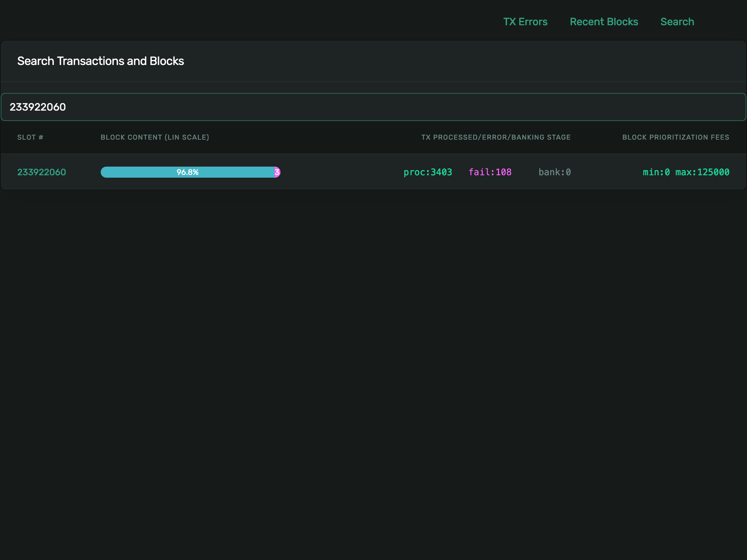Click TX PROCESSED/ERROR/BANKING STAGE header
The image size is (747, 560).
coord(496,137)
